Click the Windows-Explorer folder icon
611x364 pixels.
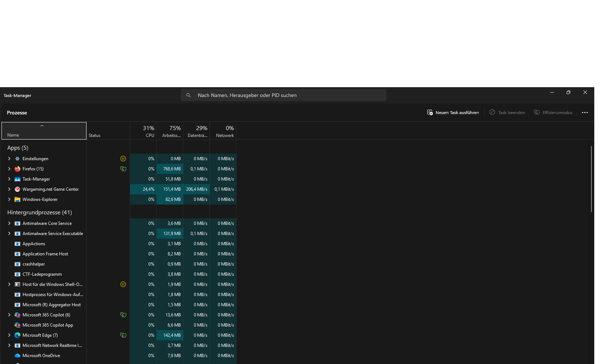click(x=17, y=199)
